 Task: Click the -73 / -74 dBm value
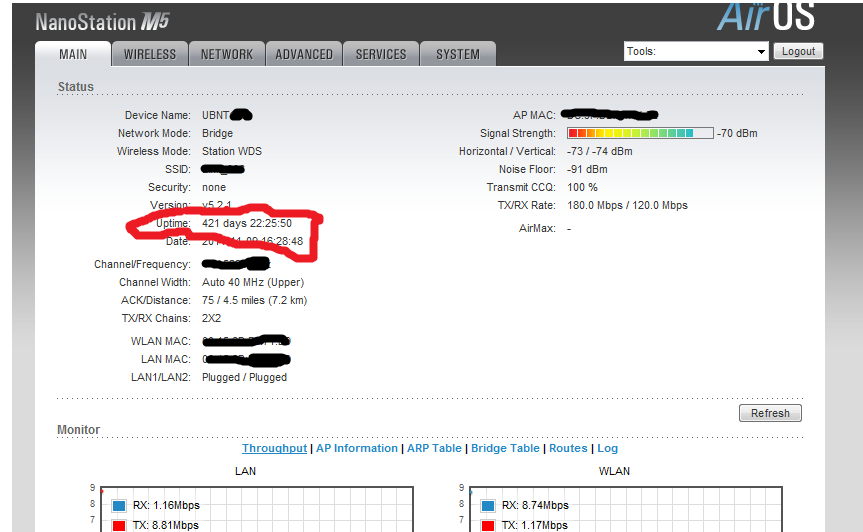(x=599, y=151)
